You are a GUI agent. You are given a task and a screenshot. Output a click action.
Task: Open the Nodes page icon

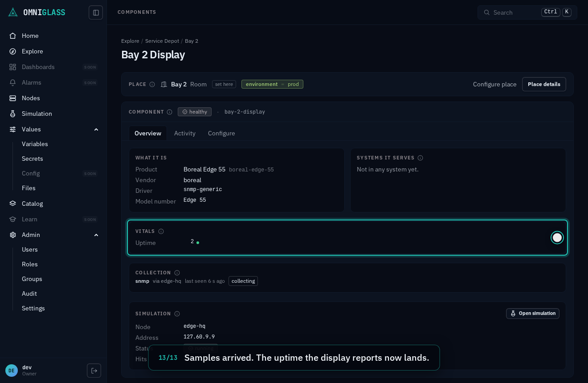click(x=13, y=98)
